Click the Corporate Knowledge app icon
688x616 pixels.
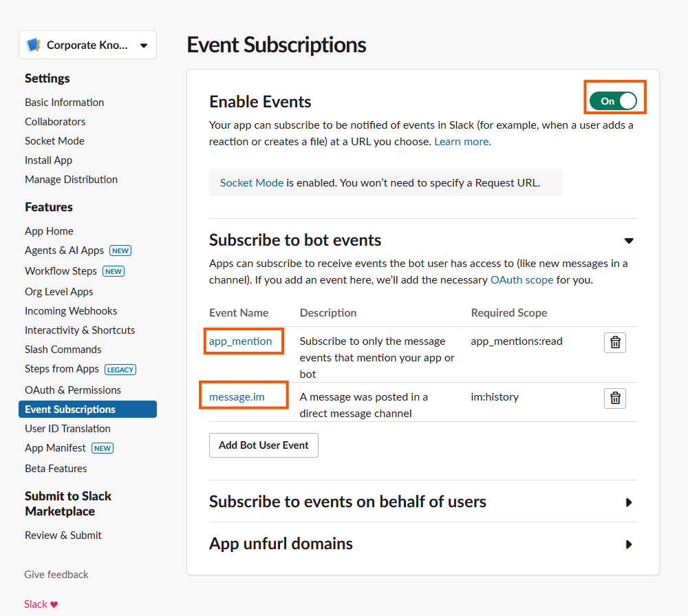34,45
